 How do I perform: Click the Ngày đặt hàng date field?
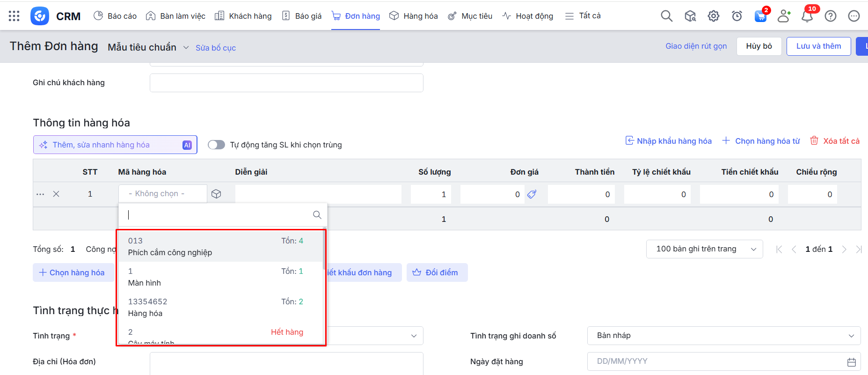pyautogui.click(x=718, y=361)
